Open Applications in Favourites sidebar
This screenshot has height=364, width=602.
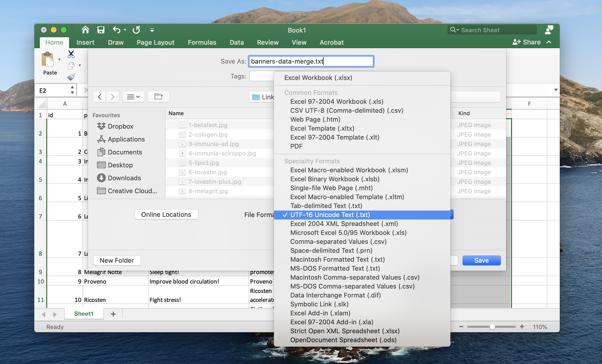[x=121, y=139]
